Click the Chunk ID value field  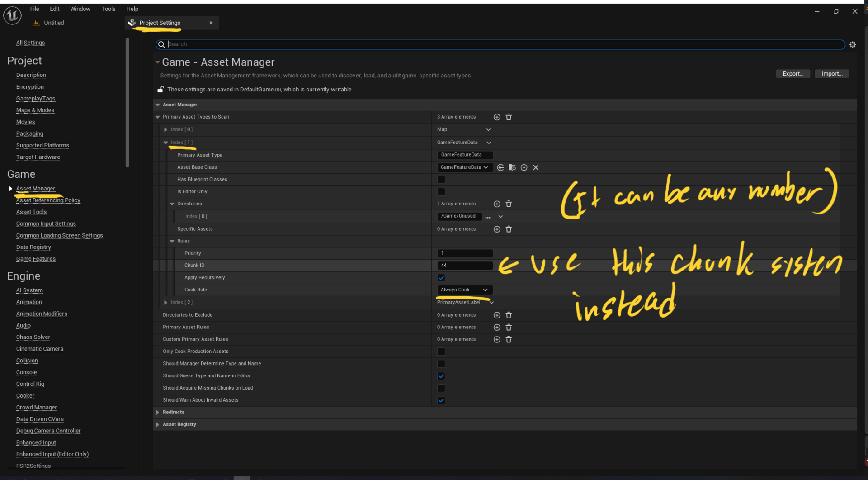[465, 266]
